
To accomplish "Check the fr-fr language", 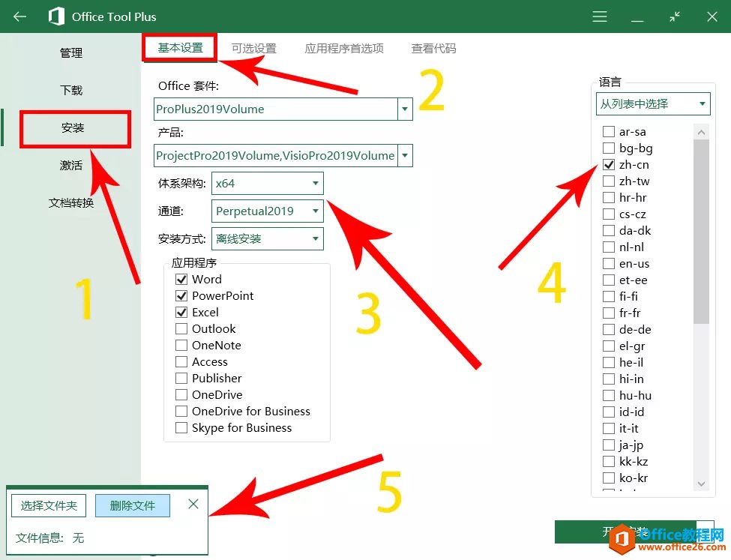I will (608, 313).
